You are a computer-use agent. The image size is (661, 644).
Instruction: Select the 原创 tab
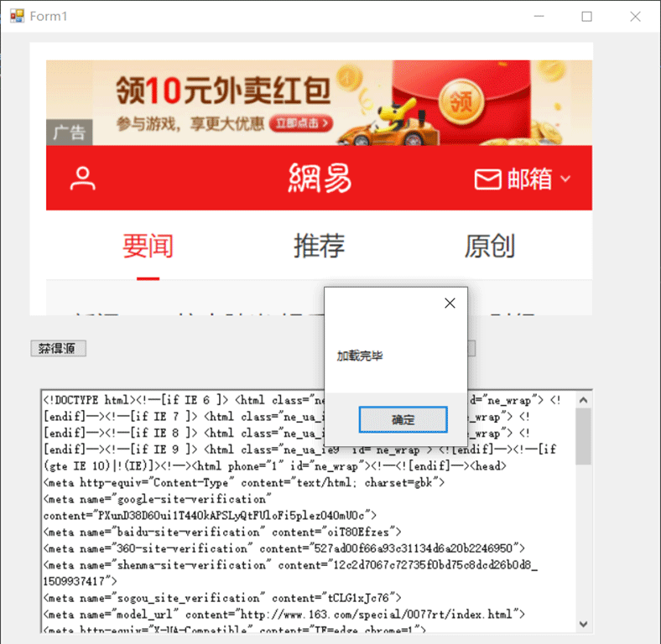(x=490, y=247)
